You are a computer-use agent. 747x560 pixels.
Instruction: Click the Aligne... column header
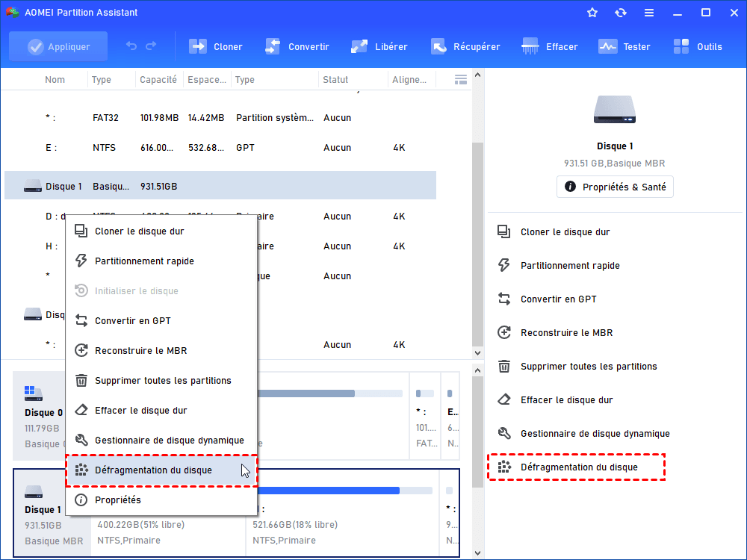click(x=409, y=80)
